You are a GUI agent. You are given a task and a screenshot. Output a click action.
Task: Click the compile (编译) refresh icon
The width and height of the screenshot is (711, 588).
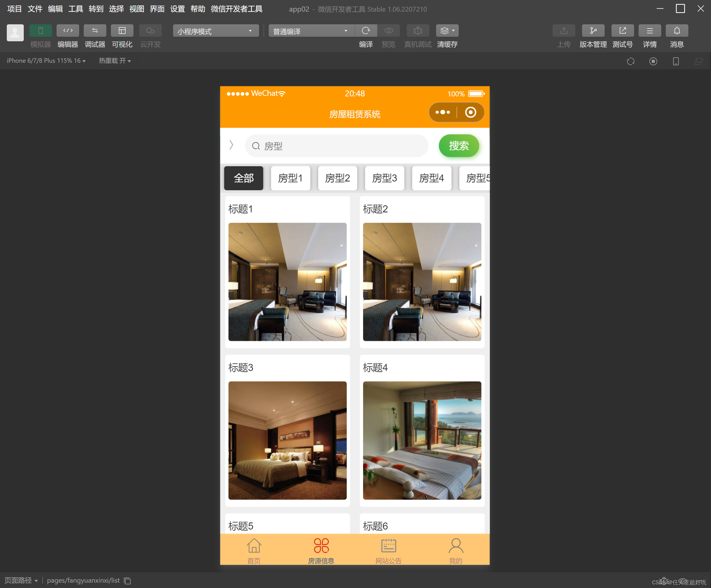point(366,31)
